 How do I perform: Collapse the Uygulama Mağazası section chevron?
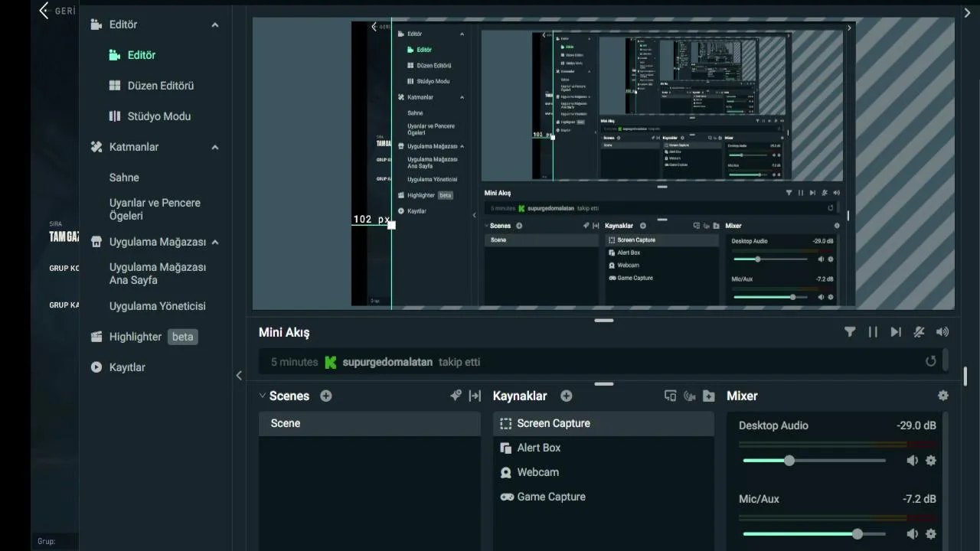(x=215, y=242)
